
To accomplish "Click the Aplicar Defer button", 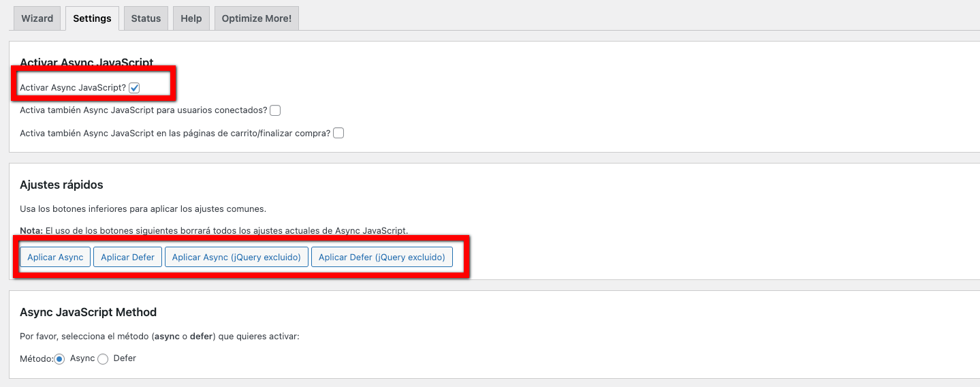I will (127, 257).
